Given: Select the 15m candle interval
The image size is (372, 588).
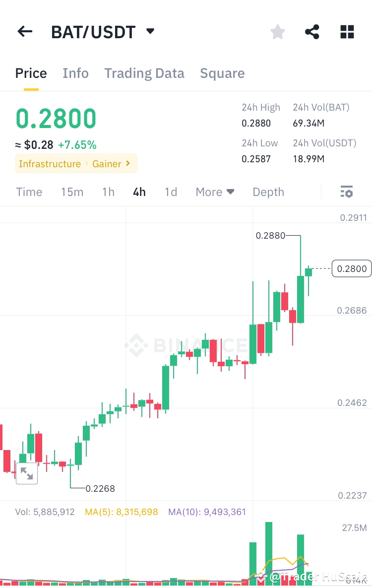Looking at the screenshot, I should click(x=72, y=192).
